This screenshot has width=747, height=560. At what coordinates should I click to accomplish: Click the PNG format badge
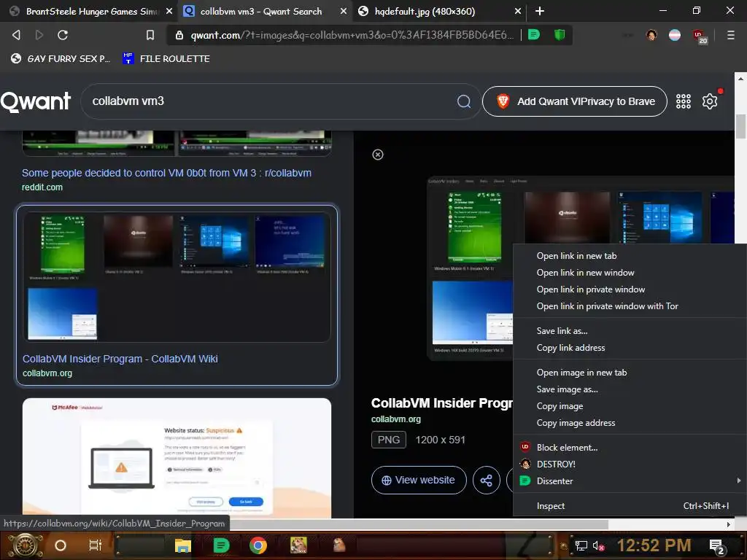389,440
